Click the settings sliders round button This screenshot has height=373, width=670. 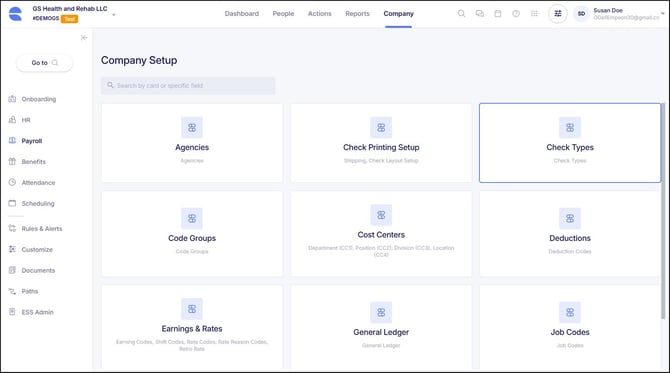558,14
